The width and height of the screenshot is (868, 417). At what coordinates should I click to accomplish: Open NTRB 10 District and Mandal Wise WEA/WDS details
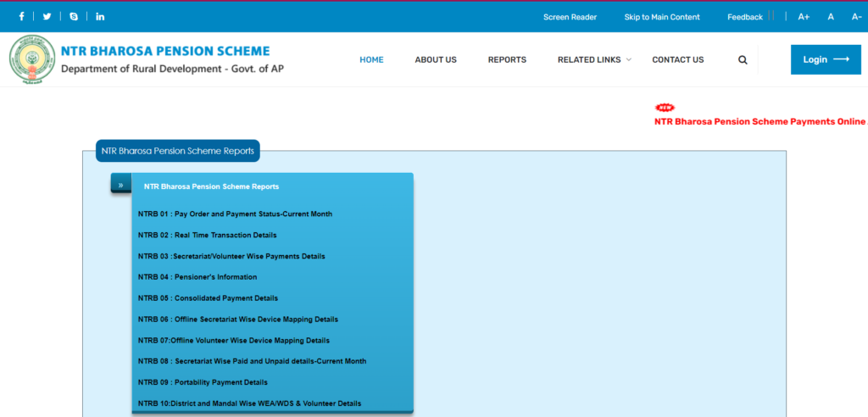pyautogui.click(x=250, y=403)
